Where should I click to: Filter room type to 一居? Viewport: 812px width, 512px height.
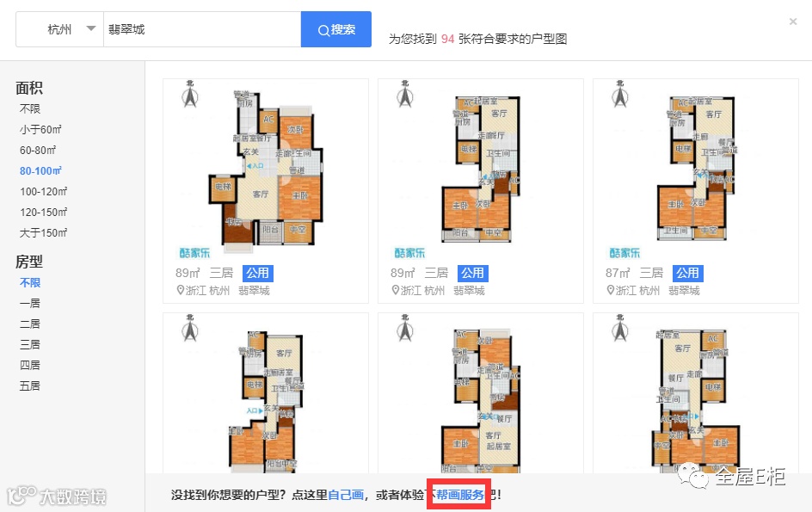coord(30,303)
